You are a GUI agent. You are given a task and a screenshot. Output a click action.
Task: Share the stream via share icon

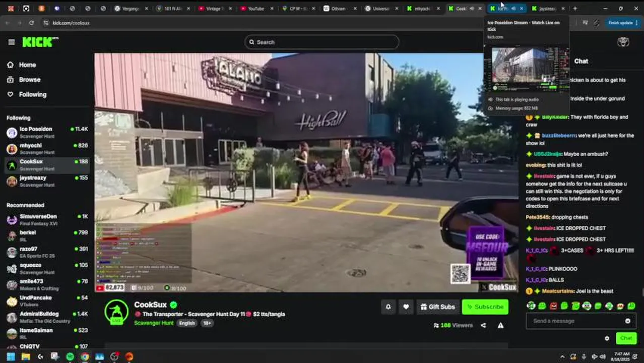pyautogui.click(x=483, y=325)
